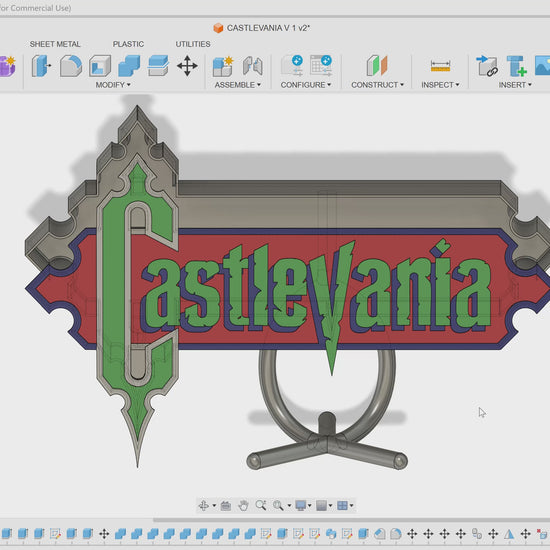Expand the Viewports dropdown arrow
550x550 pixels.
(x=351, y=506)
